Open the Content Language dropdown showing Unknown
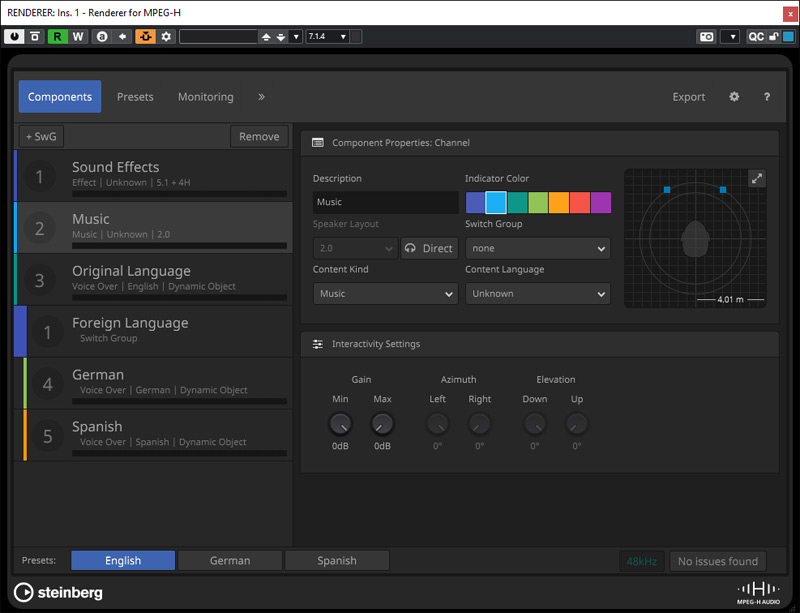The image size is (800, 613). pyautogui.click(x=537, y=294)
